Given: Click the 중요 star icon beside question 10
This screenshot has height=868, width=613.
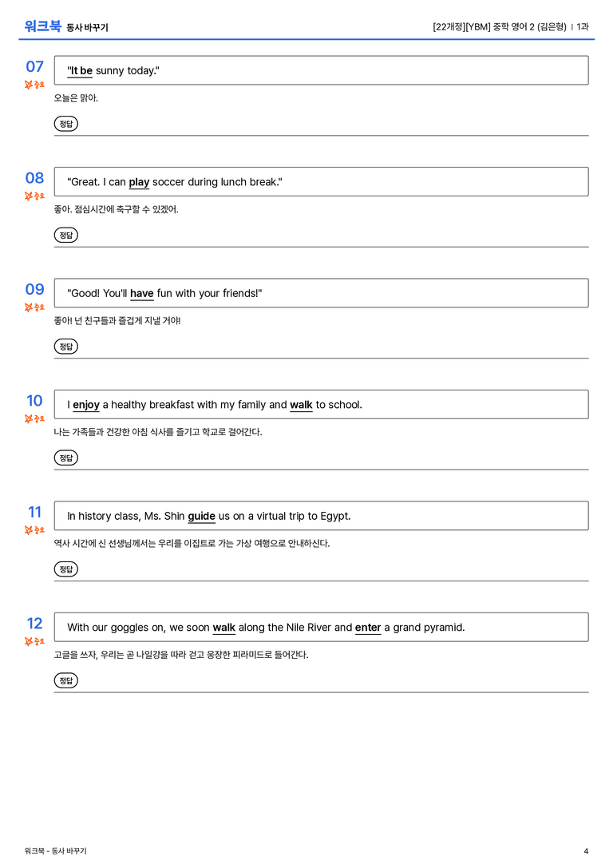Looking at the screenshot, I should pyautogui.click(x=29, y=418).
